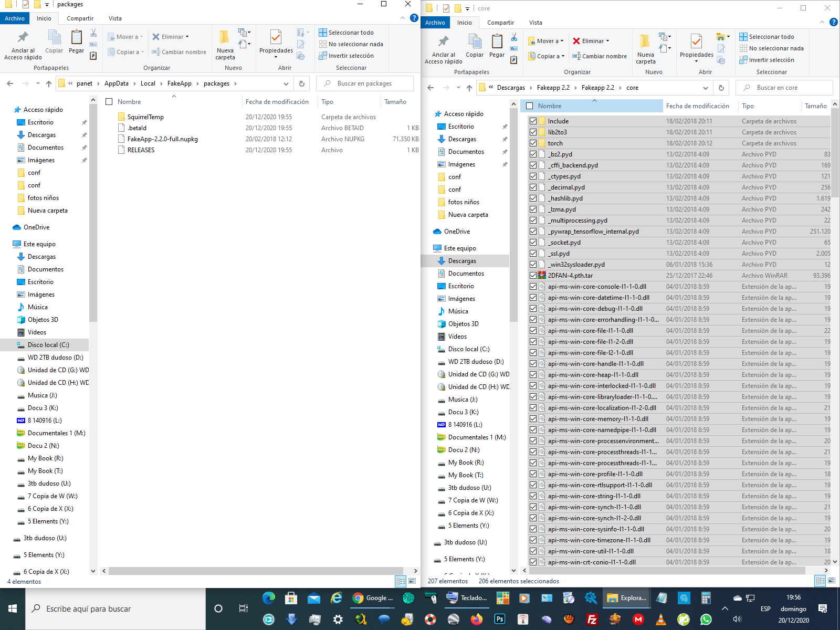Uncheck the checkbox for the torch folder
The height and width of the screenshot is (630, 840).
(533, 143)
